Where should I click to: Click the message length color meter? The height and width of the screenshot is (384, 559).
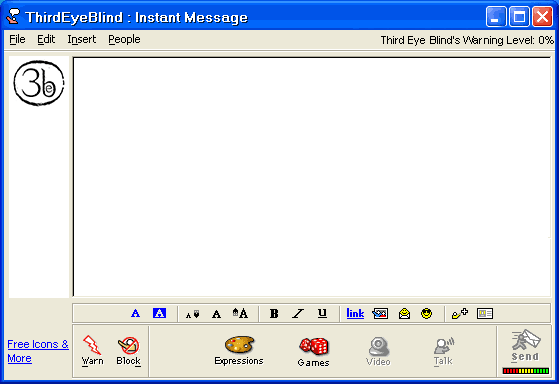525,371
